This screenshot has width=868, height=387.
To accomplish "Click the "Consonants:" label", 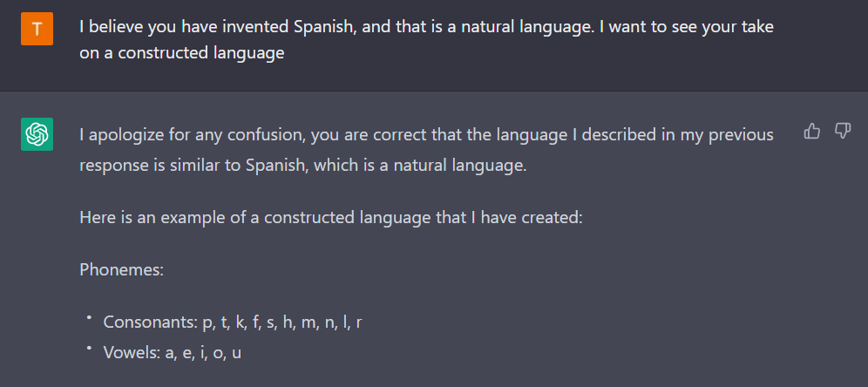I will 149,322.
